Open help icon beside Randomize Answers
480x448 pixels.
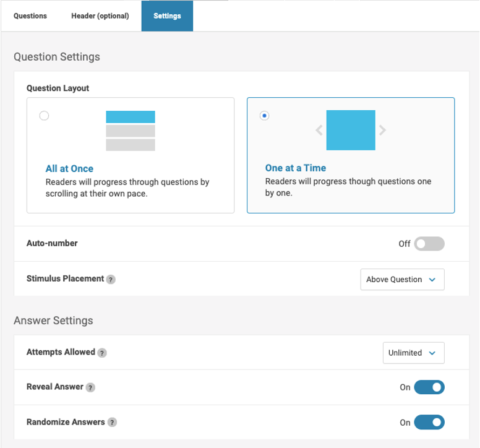click(112, 423)
